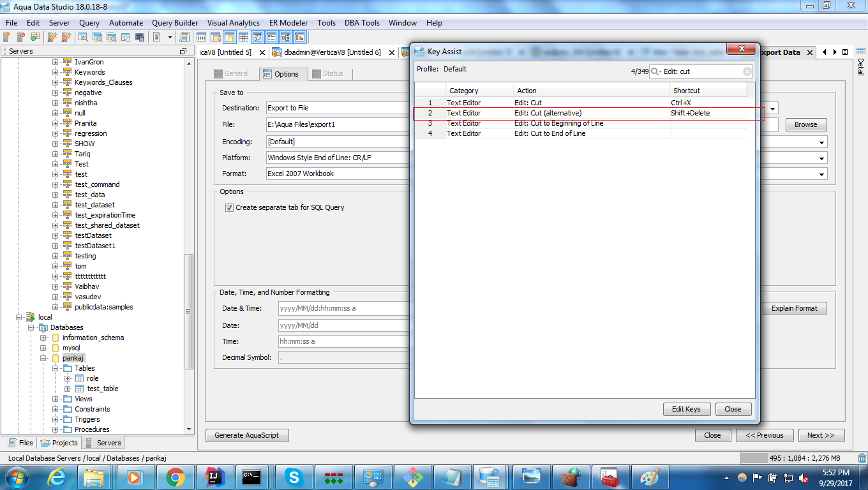Image resolution: width=868 pixels, height=490 pixels.
Task: Open Google Chrome from the taskbar
Action: pyautogui.click(x=176, y=477)
